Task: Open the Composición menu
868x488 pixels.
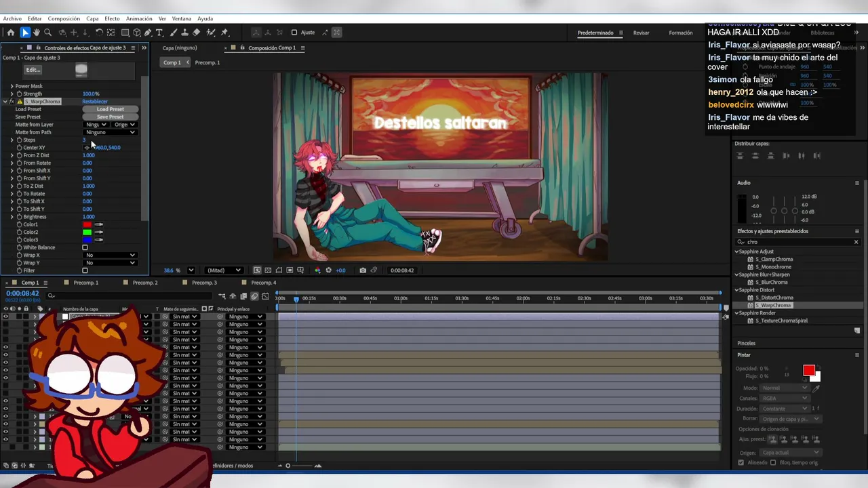Action: (x=64, y=19)
